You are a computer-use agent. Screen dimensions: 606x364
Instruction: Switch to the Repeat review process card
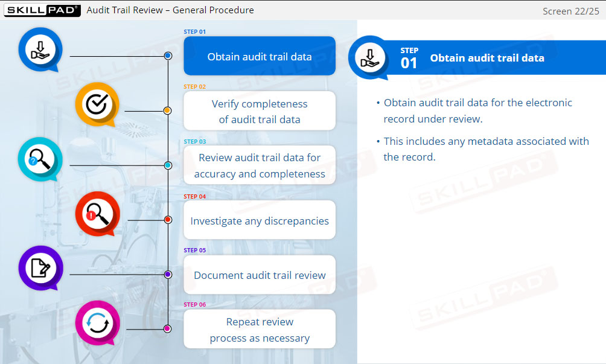[x=259, y=328]
